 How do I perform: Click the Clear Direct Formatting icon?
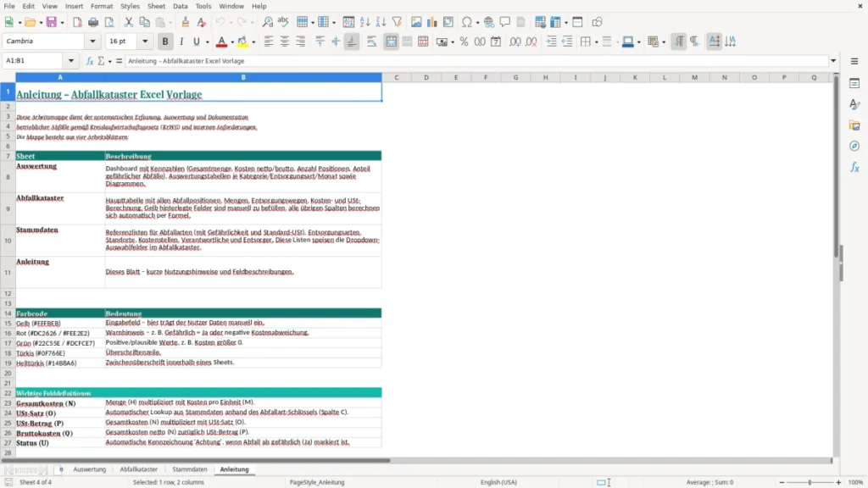tap(202, 22)
